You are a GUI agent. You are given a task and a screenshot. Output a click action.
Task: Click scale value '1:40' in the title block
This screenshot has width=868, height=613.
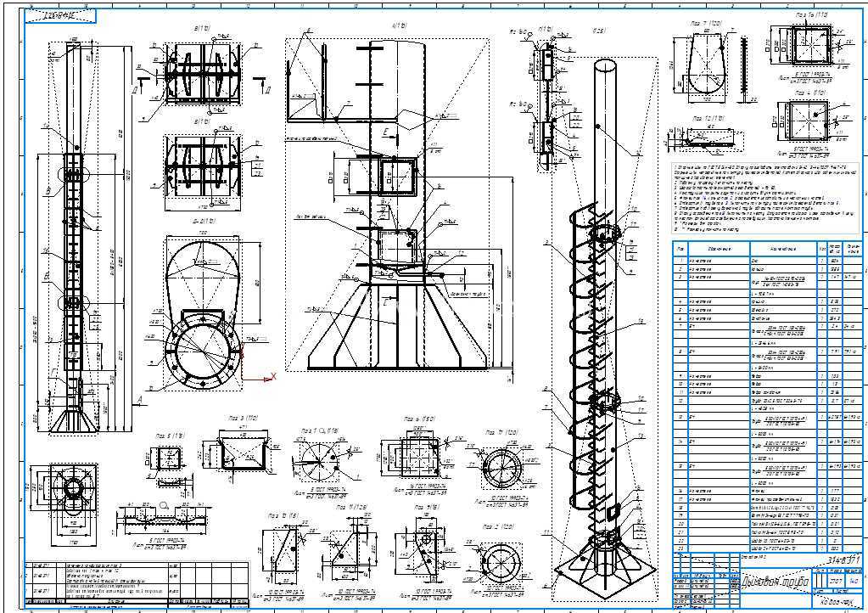853,582
